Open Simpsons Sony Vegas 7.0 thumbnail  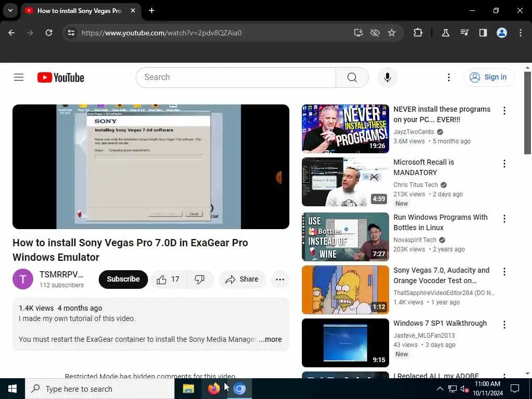click(345, 290)
